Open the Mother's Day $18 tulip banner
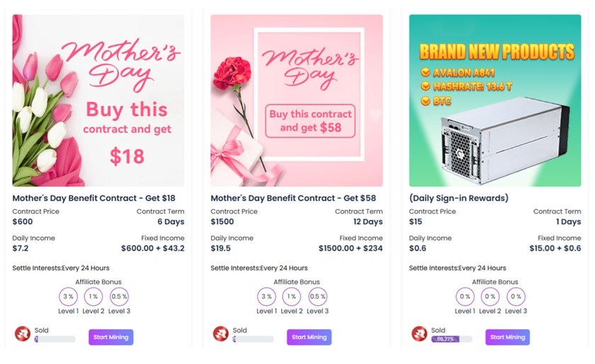This screenshot has height=364, width=595. (98, 101)
